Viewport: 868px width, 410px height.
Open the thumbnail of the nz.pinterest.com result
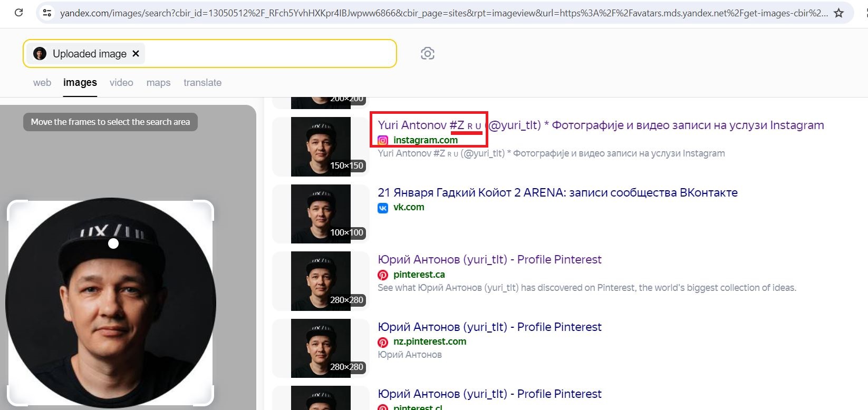coord(321,348)
